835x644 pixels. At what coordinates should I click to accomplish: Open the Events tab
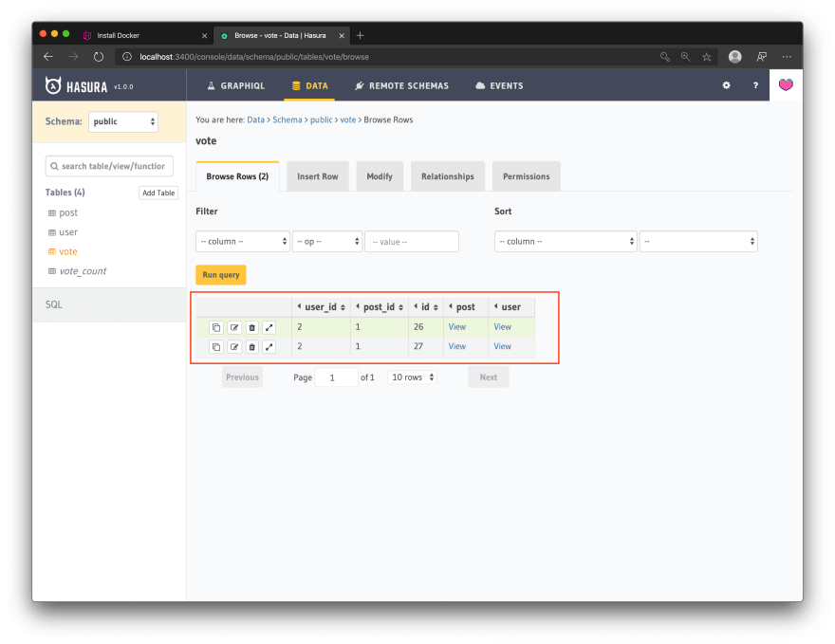tap(499, 85)
